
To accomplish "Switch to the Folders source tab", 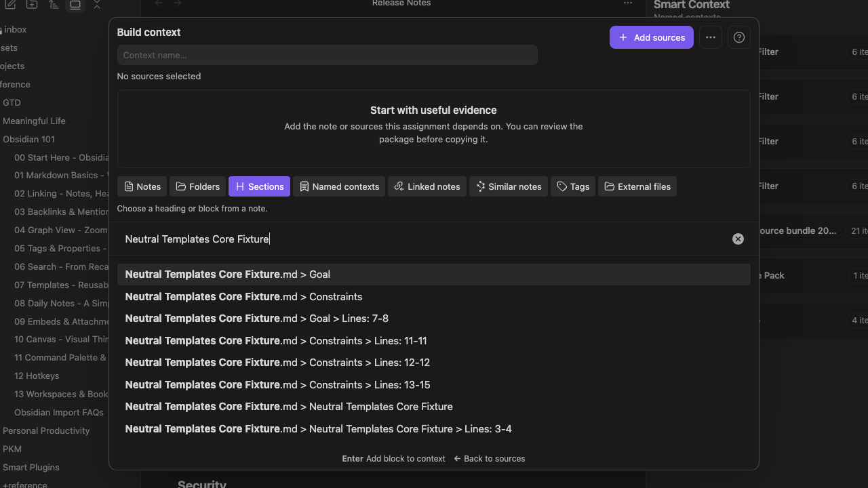I will coord(198,186).
